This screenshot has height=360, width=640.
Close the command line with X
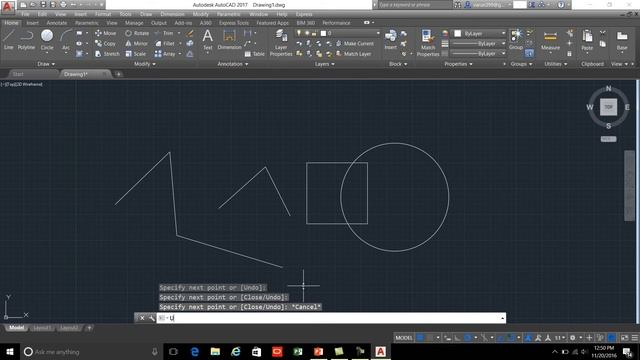(142, 318)
